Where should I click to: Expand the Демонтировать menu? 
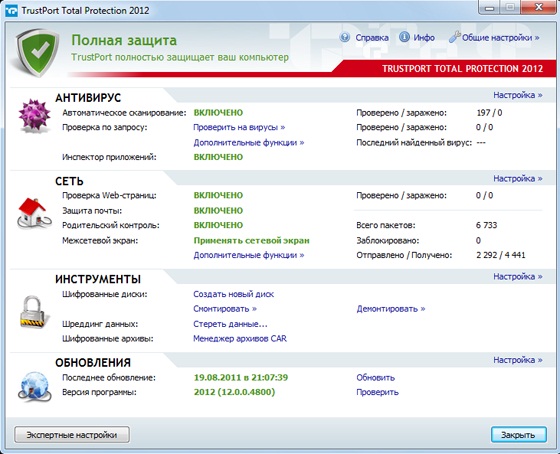click(x=391, y=309)
